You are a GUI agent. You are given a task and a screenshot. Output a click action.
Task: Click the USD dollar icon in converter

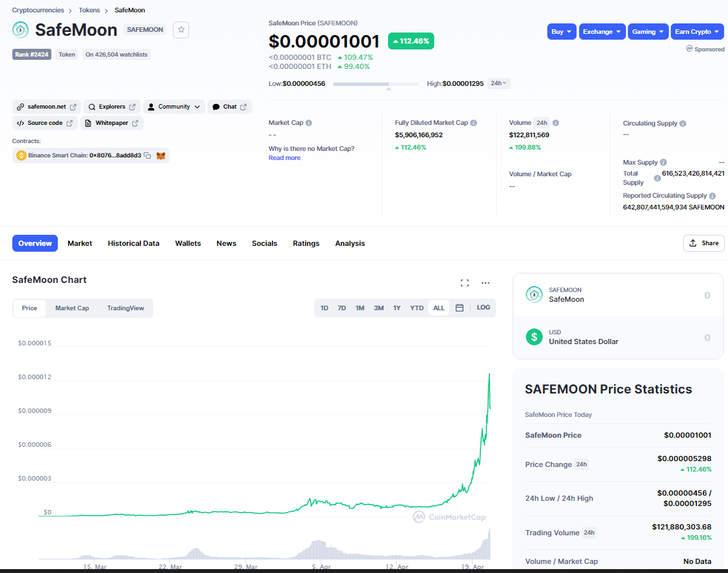(x=534, y=337)
